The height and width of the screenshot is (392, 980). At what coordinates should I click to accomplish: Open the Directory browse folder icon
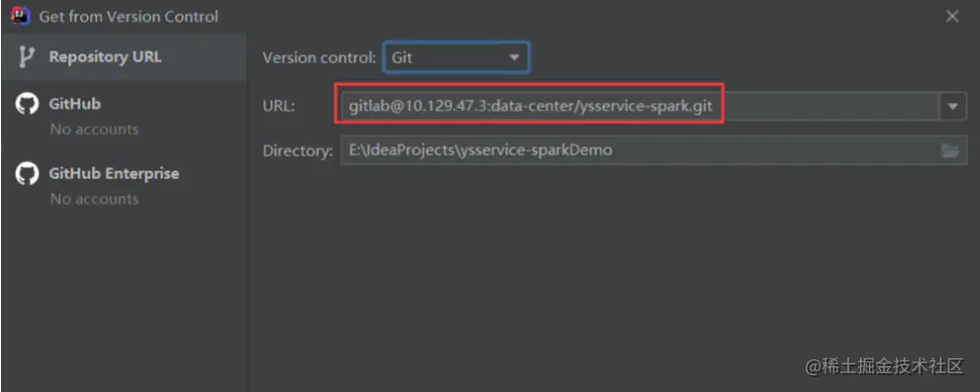(x=950, y=150)
